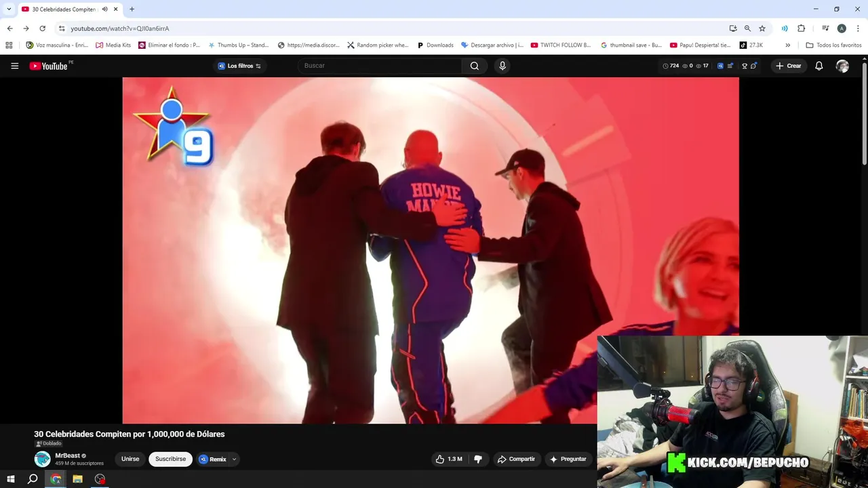The height and width of the screenshot is (488, 868).
Task: Click the vidIQ clock 724 stat
Action: [x=671, y=66]
